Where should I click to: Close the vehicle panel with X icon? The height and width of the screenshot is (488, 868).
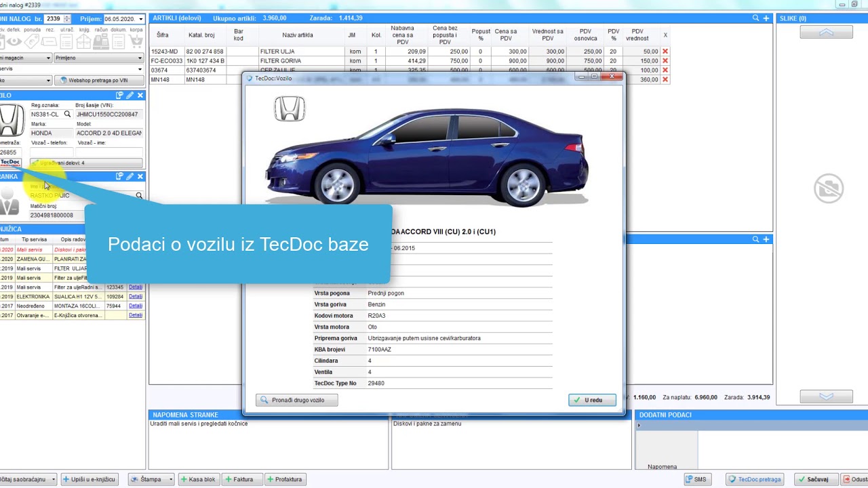tap(140, 96)
